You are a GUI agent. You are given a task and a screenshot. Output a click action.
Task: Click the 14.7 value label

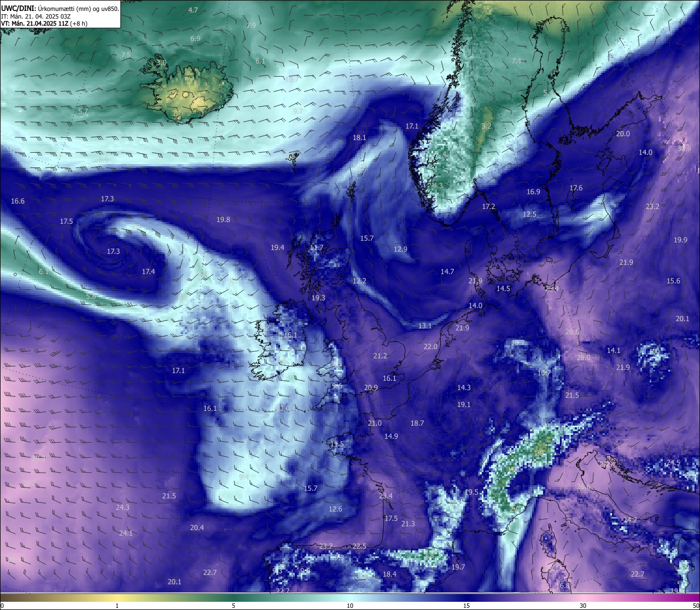(447, 272)
